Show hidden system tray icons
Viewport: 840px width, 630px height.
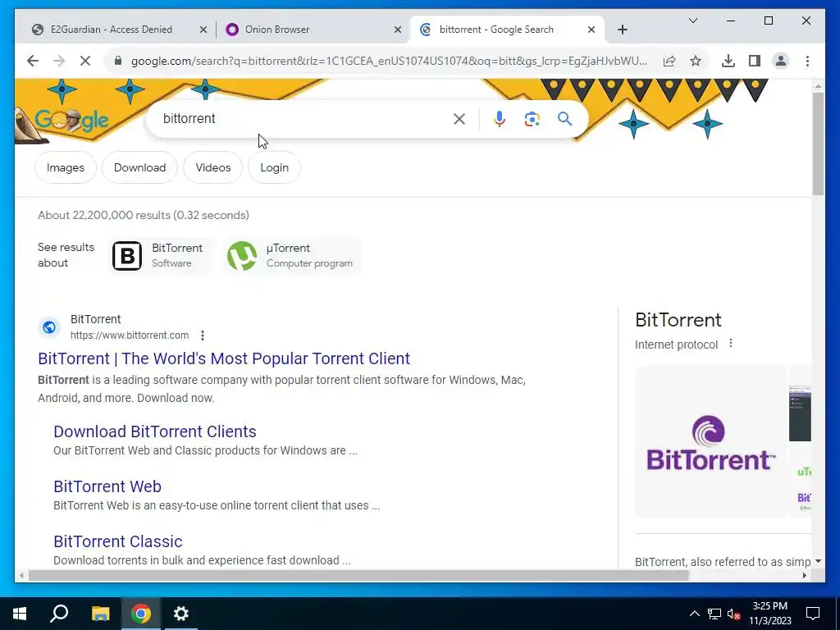(694, 614)
